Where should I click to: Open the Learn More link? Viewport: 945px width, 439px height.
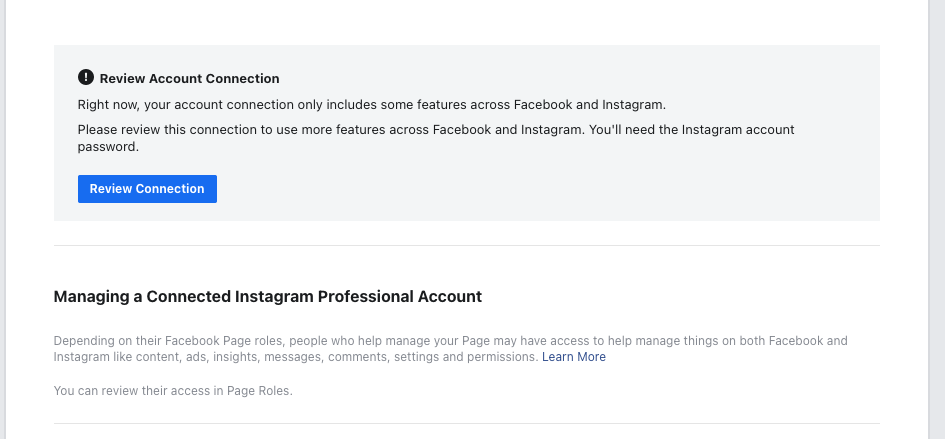574,357
